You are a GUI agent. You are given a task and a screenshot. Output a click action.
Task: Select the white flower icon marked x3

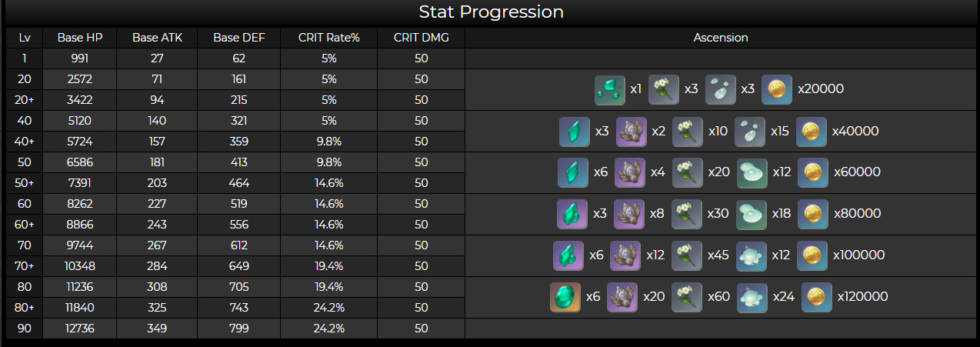click(x=664, y=89)
